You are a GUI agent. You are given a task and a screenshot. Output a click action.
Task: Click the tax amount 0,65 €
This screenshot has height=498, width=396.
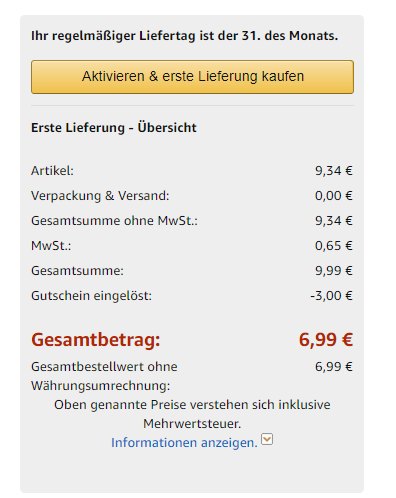(334, 246)
